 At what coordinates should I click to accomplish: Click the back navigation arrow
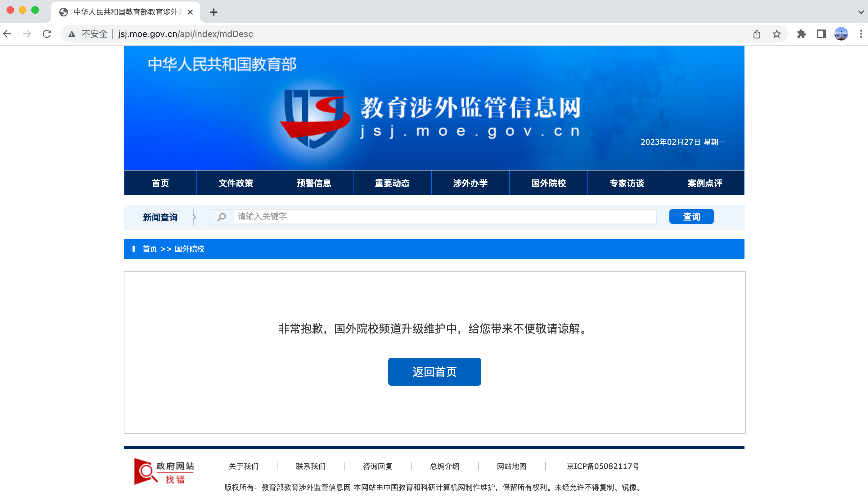coord(7,34)
